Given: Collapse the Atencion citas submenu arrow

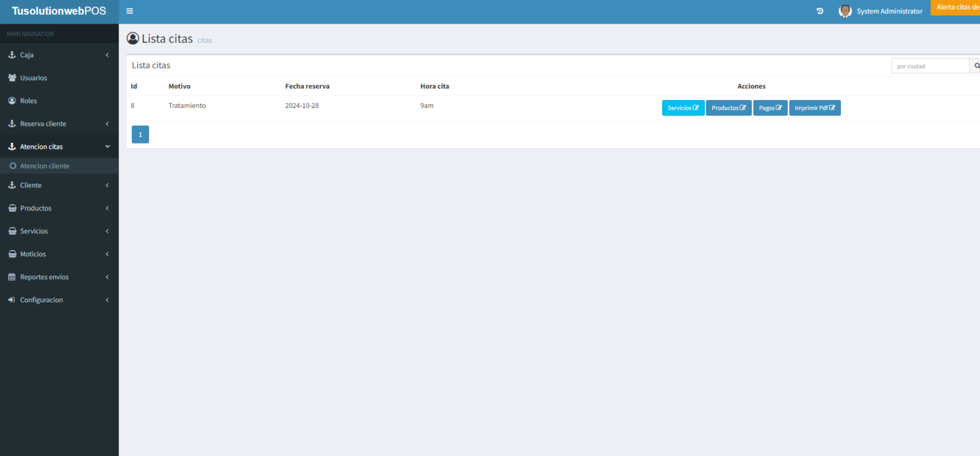Looking at the screenshot, I should [x=107, y=147].
